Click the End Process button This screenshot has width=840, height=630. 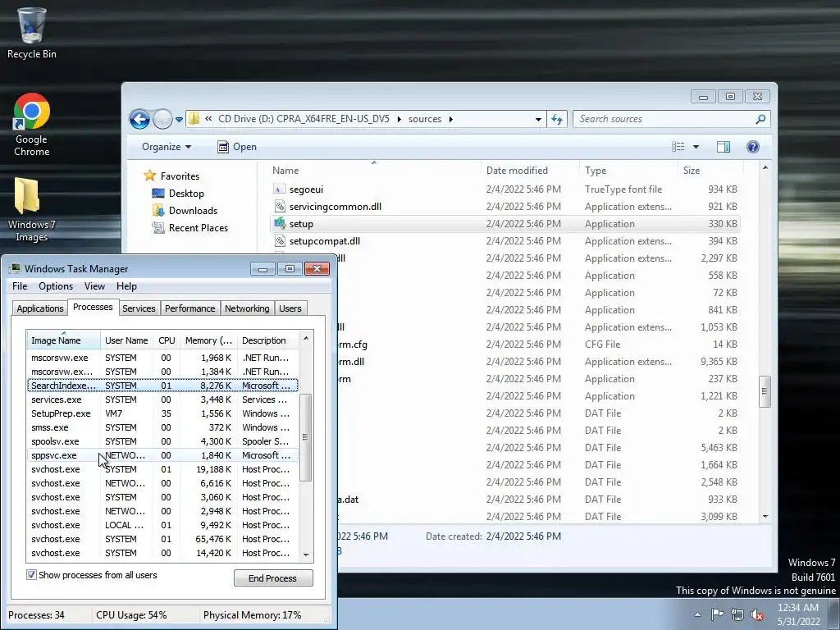[x=273, y=578]
